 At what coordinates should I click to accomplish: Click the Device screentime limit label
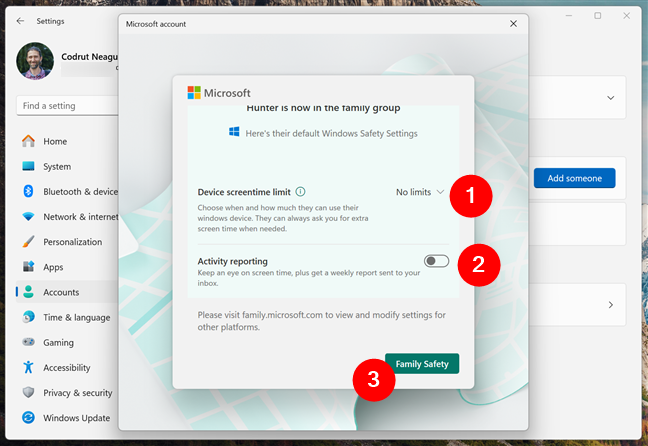click(244, 192)
